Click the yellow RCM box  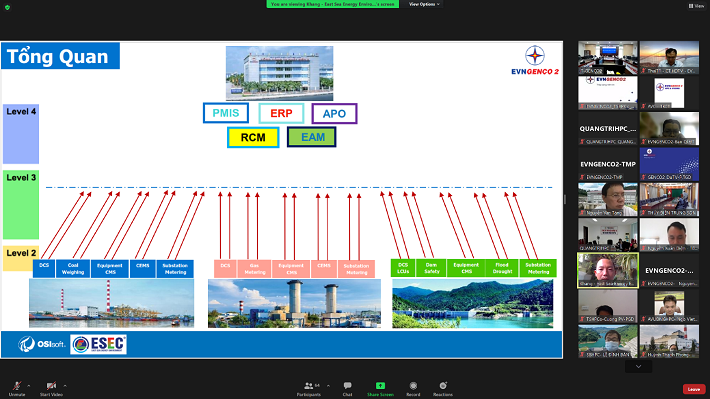pyautogui.click(x=253, y=137)
